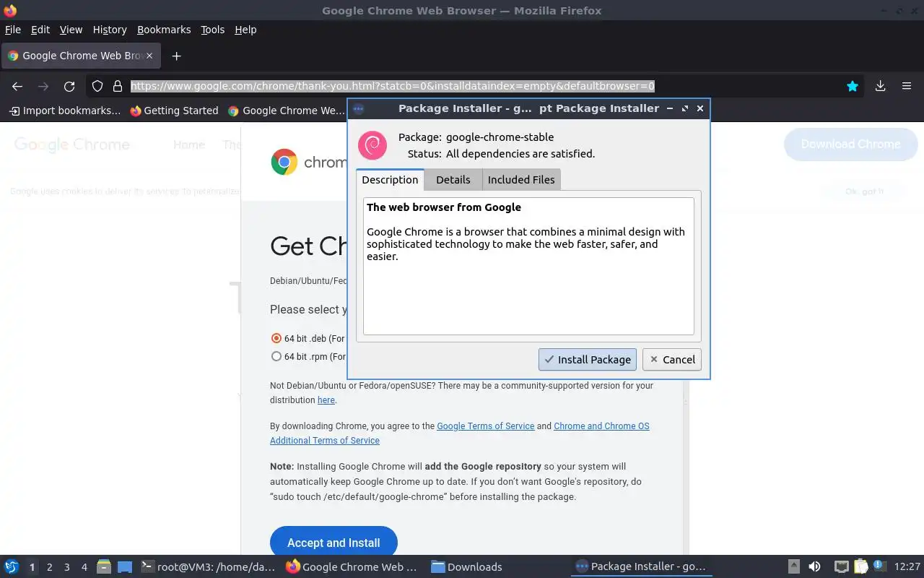Viewport: 924px width, 578px height.
Task: Switch to the Details tab
Action: tap(453, 180)
